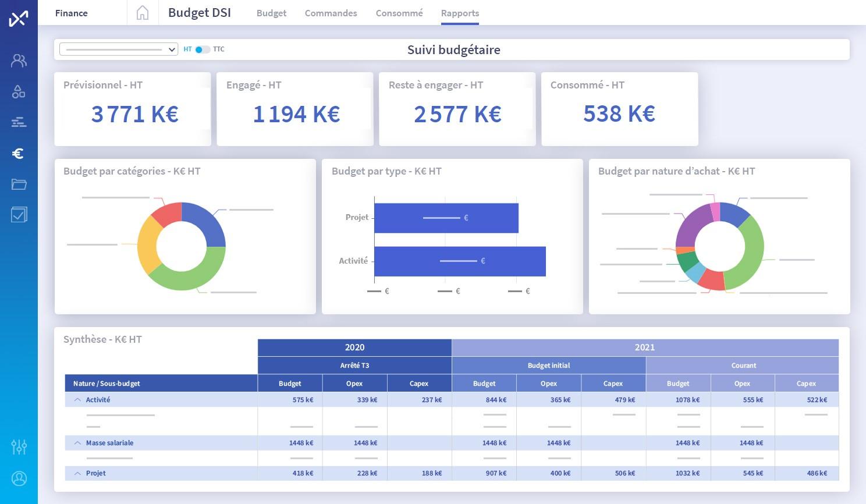Switch to the Consommé tab

tap(399, 13)
